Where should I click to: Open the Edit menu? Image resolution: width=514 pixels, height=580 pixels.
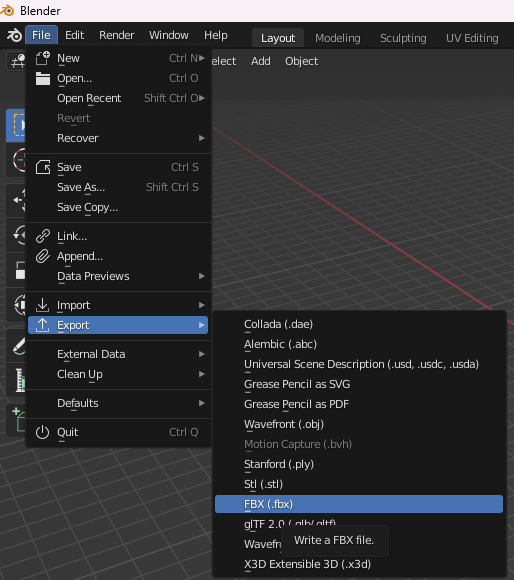(74, 35)
